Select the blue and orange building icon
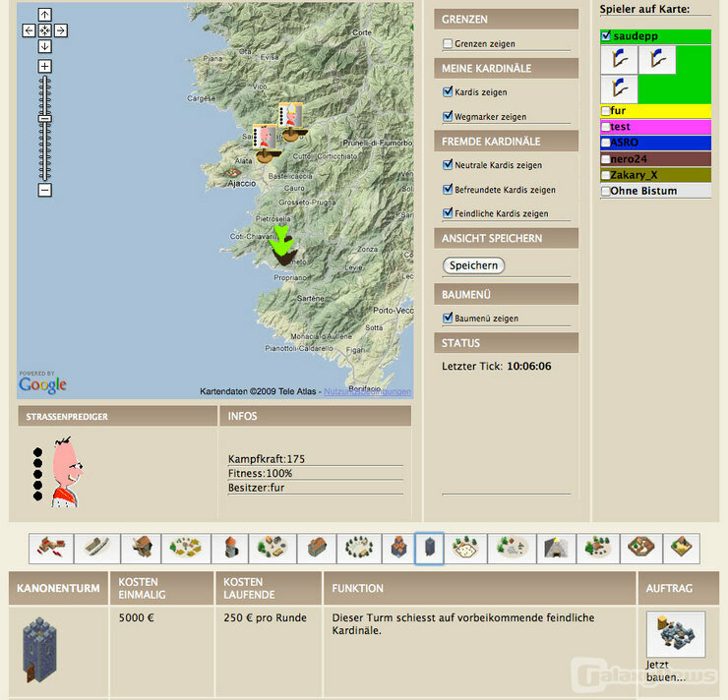728x700 pixels. coord(398,549)
